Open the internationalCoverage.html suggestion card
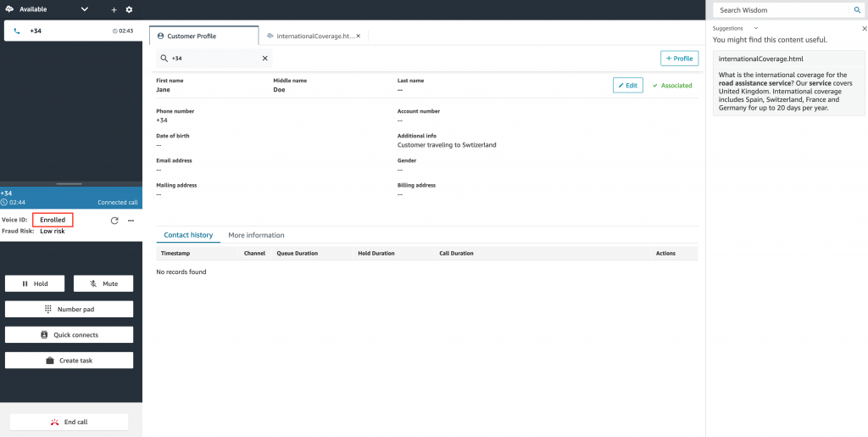 click(x=789, y=83)
